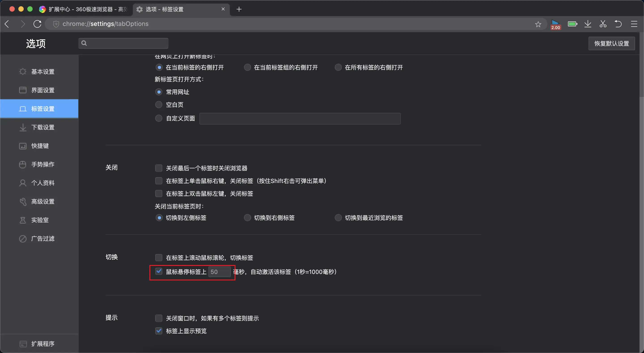Select 自定义页面 radio option
644x353 pixels.
click(159, 118)
